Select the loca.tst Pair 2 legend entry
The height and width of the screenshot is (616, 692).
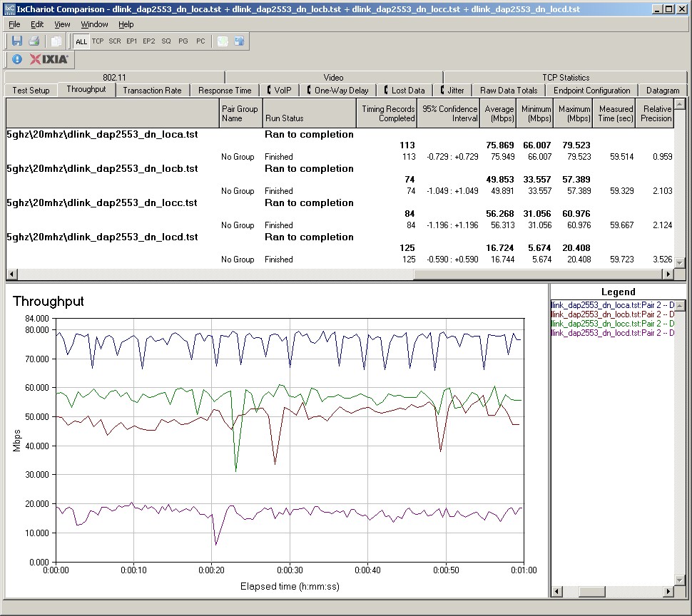click(x=613, y=305)
